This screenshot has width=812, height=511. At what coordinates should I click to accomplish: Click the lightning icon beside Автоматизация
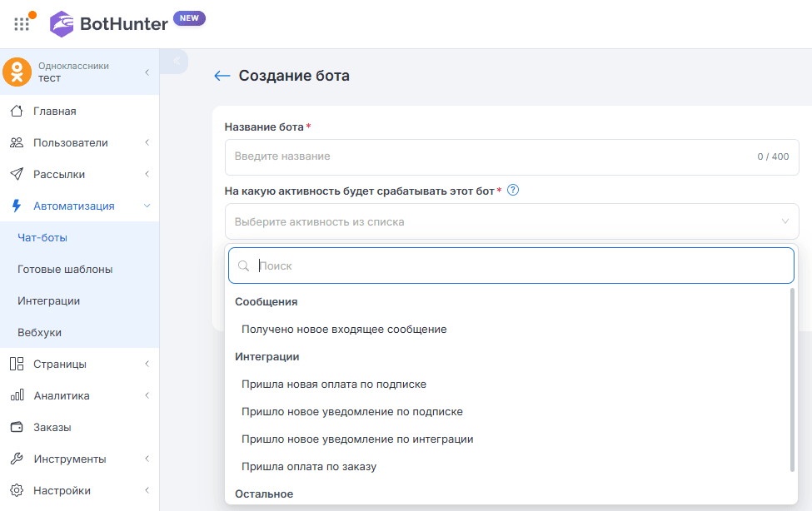[x=17, y=206]
